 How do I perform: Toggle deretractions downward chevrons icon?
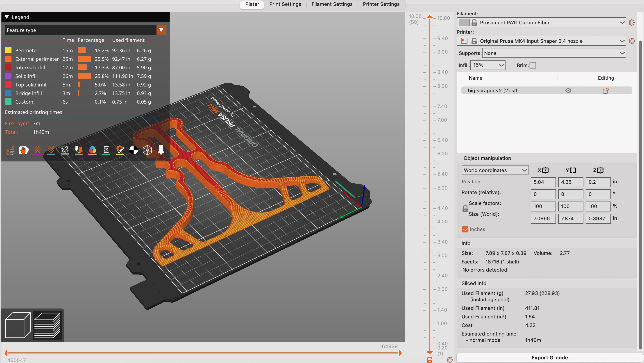[51, 150]
